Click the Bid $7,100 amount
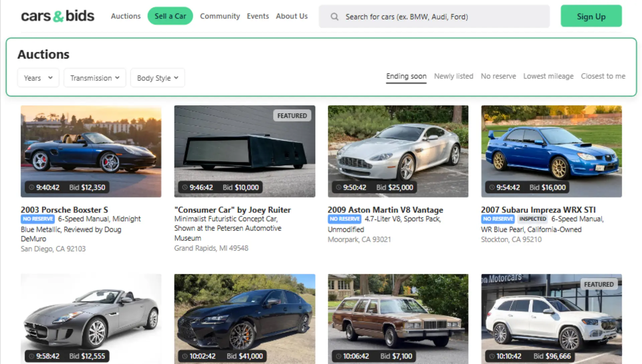The width and height of the screenshot is (642, 364). (x=396, y=356)
